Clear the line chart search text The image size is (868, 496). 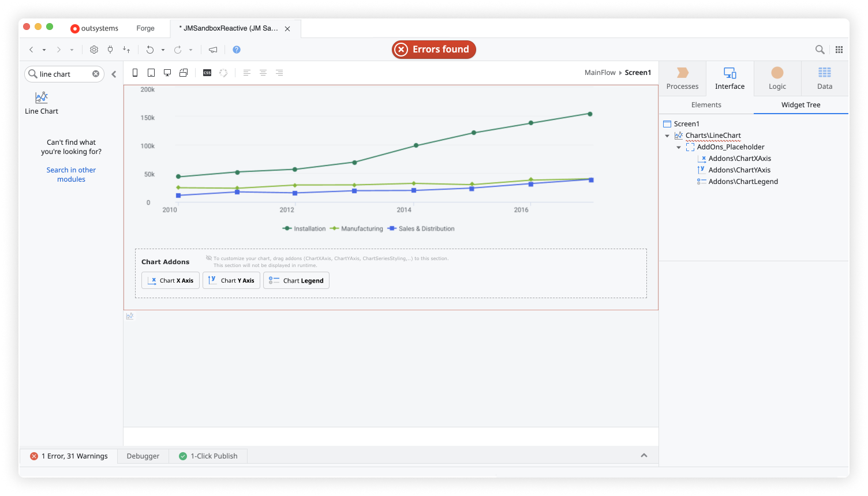pyautogui.click(x=96, y=74)
